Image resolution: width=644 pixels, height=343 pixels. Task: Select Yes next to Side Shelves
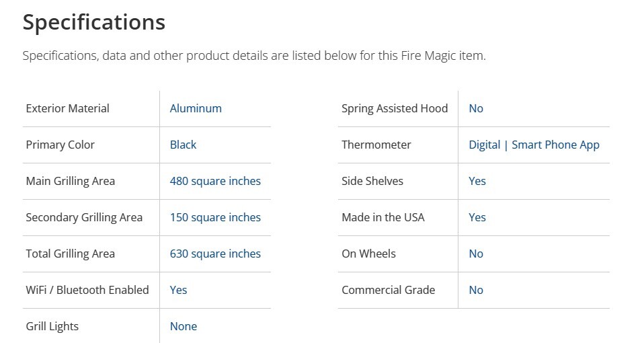[477, 181]
